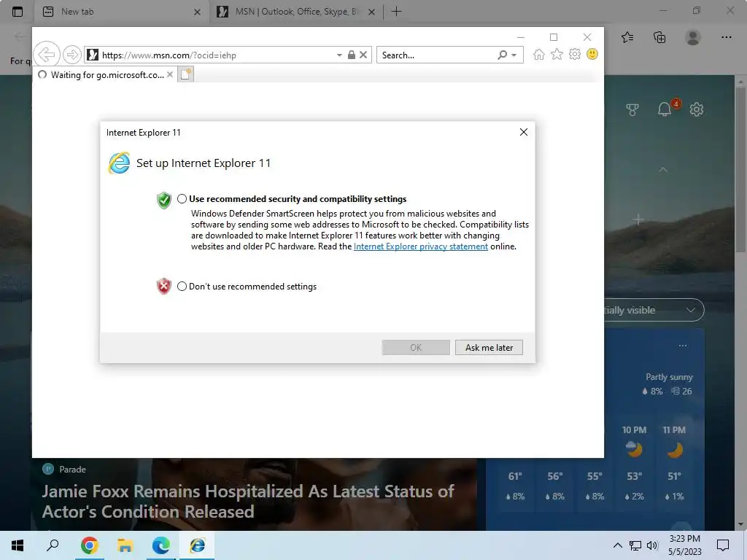Open MSN notifications bell
Image resolution: width=747 pixels, height=560 pixels.
[665, 109]
